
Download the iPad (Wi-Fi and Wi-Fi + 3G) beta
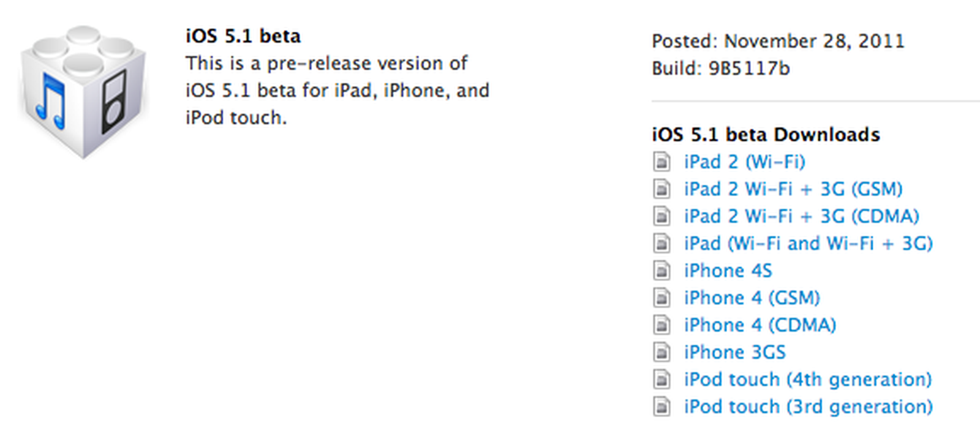(x=807, y=243)
